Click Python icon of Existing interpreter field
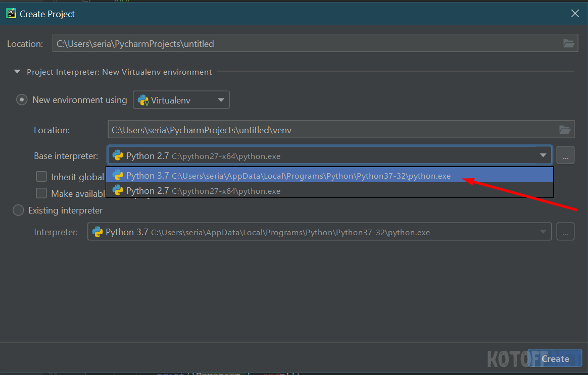 click(97, 232)
